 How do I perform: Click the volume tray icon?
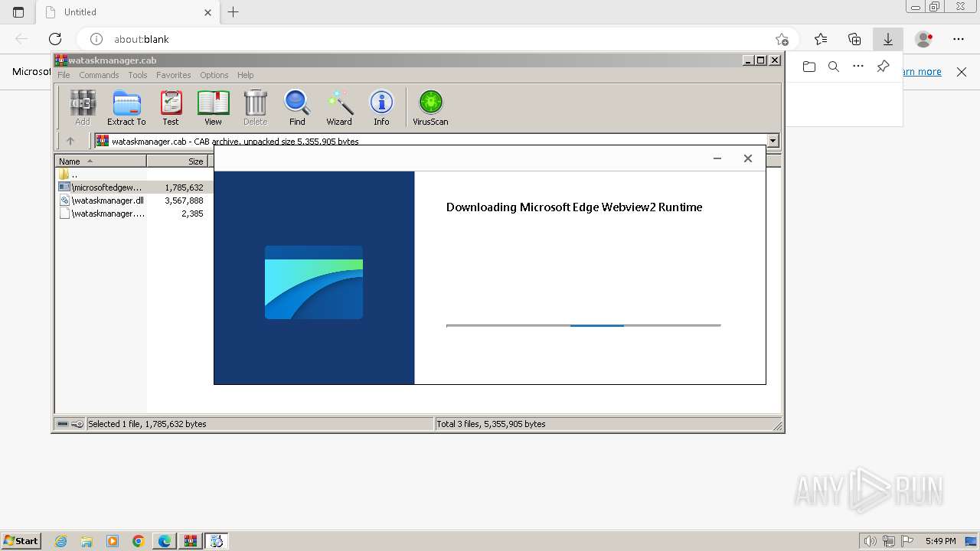click(871, 541)
